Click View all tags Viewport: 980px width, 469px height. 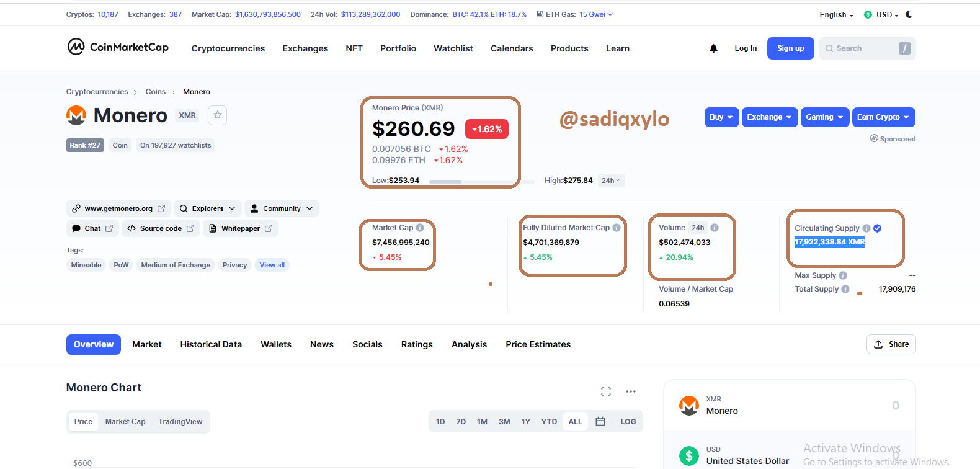[x=272, y=265]
